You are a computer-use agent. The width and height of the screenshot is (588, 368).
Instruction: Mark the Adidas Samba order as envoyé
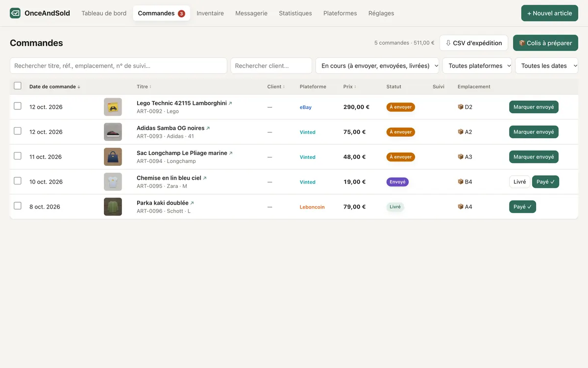pyautogui.click(x=534, y=132)
